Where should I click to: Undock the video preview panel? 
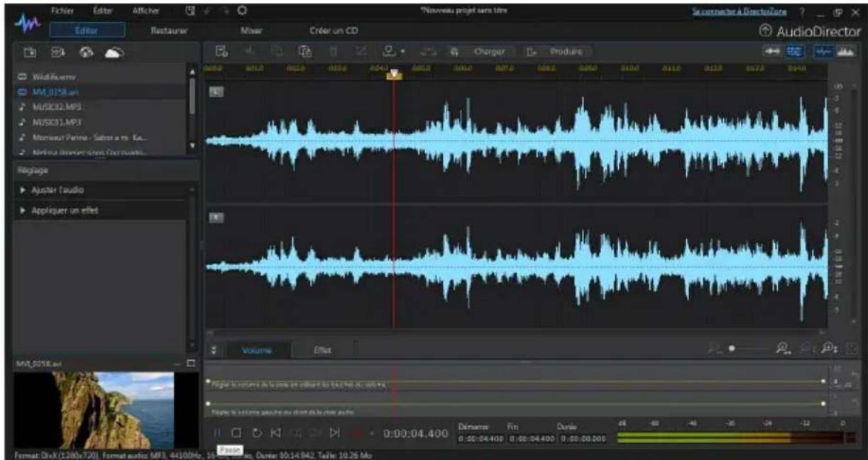coord(190,363)
